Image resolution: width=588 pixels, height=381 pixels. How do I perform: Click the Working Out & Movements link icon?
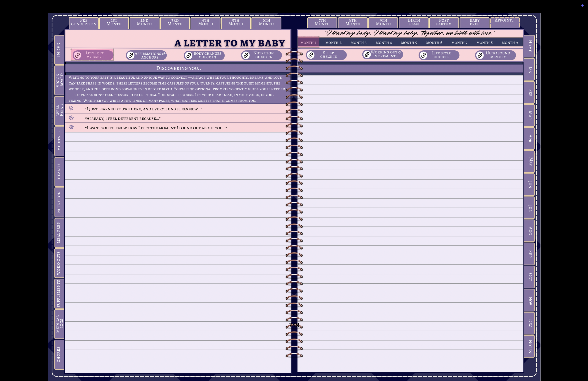[x=367, y=54]
